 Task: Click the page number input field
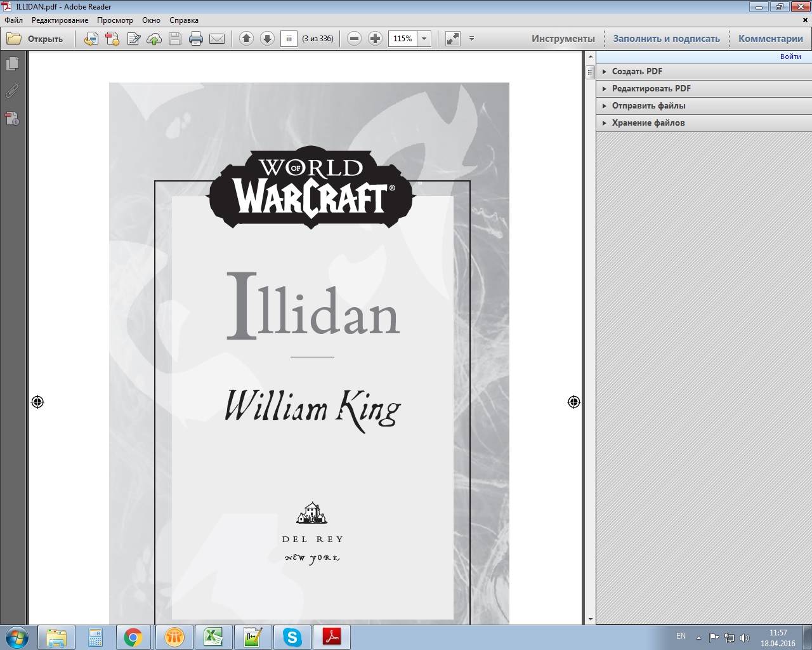[289, 39]
